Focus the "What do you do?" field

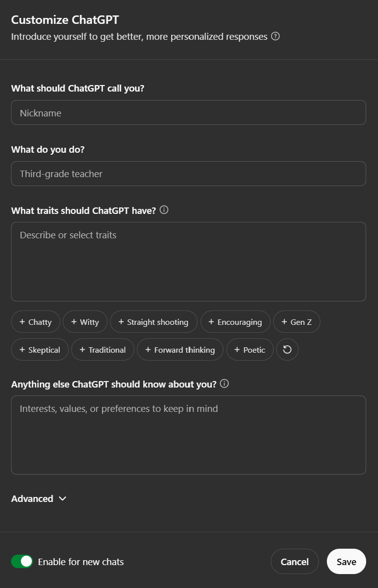[x=189, y=174]
